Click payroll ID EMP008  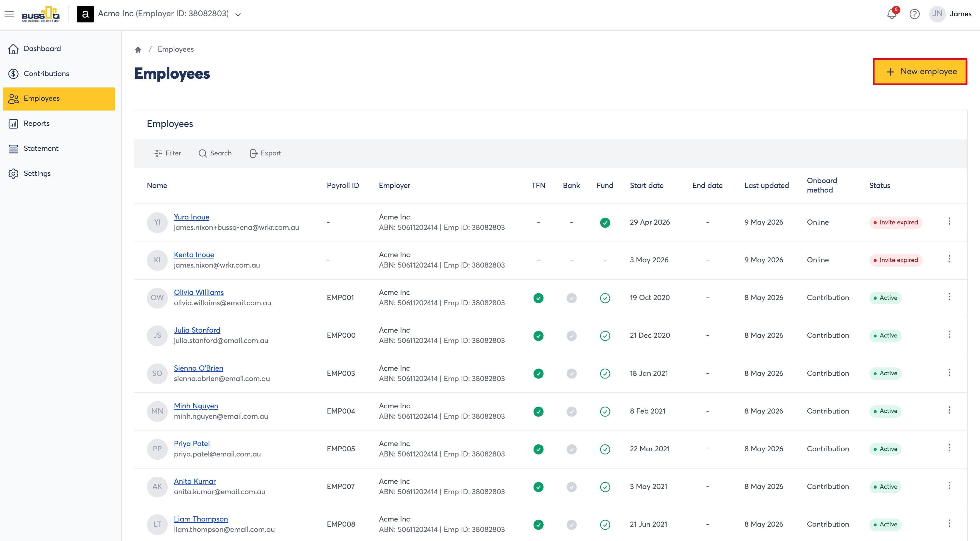(x=340, y=524)
